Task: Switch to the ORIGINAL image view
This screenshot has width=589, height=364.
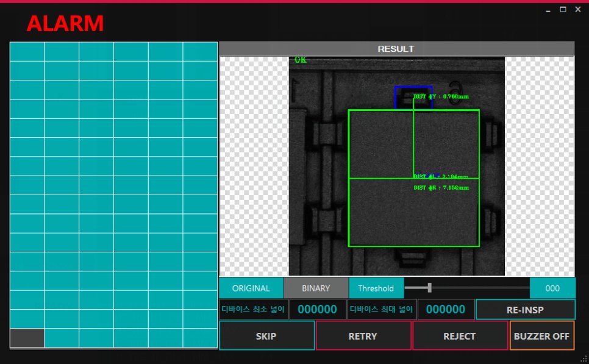Action: [251, 288]
